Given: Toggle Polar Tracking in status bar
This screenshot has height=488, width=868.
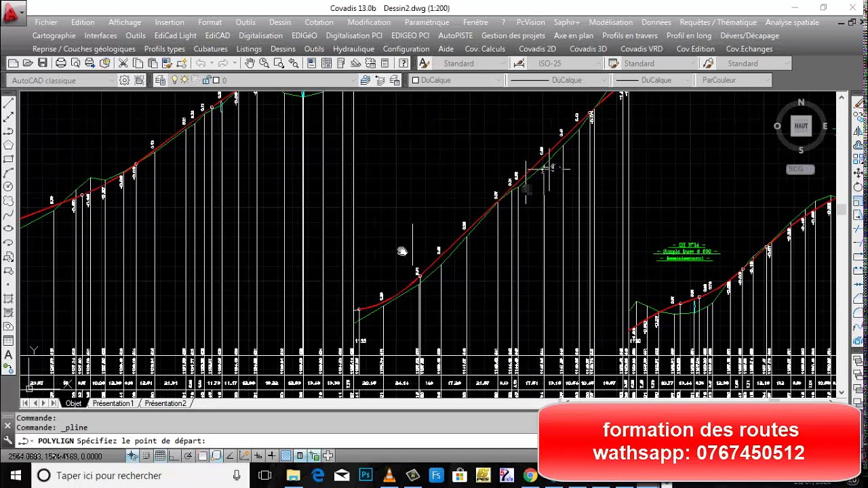Looking at the screenshot, I should [188, 455].
